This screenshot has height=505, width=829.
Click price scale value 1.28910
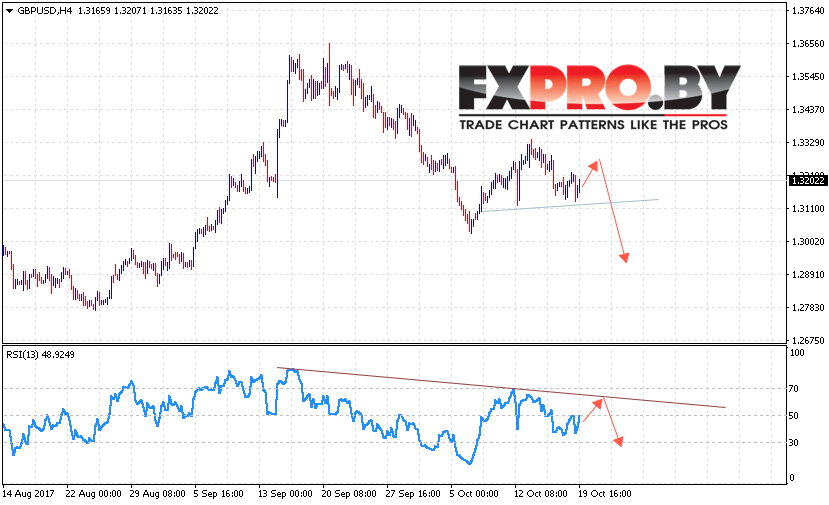click(808, 275)
